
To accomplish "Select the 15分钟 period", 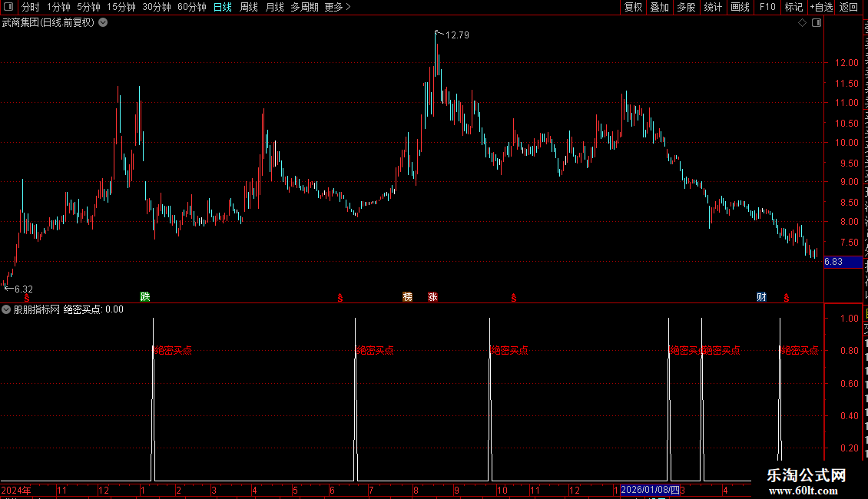I will coord(121,7).
